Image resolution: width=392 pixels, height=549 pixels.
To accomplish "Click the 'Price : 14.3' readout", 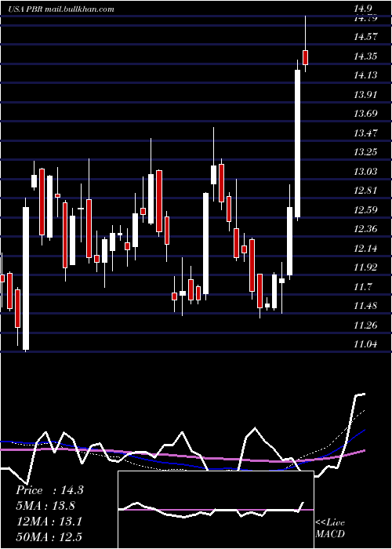I will coord(49,490).
